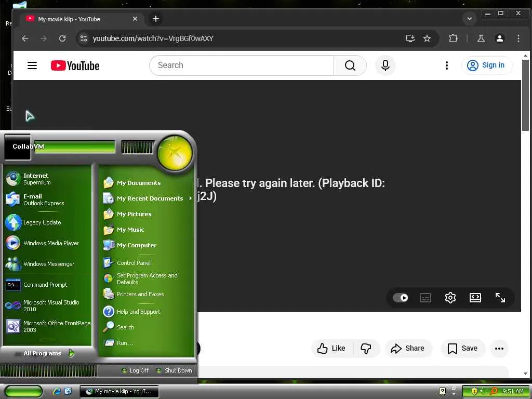Launch Microsoft Office FrontPage 2003
Image resolution: width=532 pixels, height=399 pixels.
[x=47, y=326]
